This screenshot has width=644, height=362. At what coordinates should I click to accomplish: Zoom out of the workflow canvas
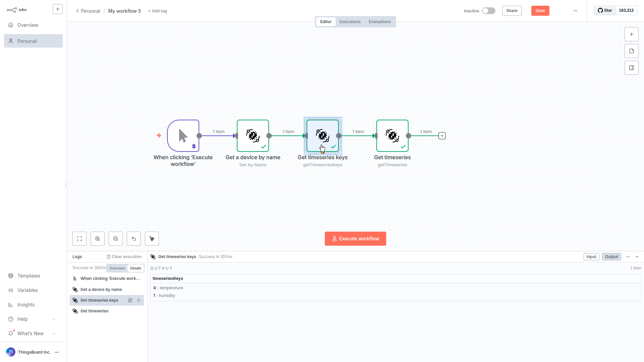(x=116, y=239)
